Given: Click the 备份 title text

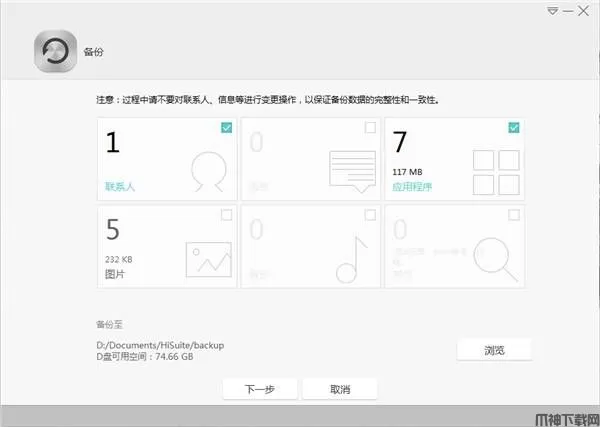Looking at the screenshot, I should tap(94, 52).
